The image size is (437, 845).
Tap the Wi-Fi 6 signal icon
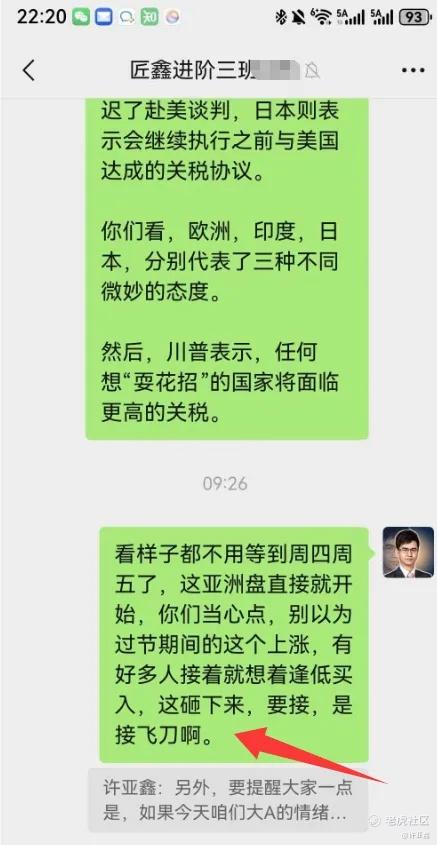click(322, 17)
